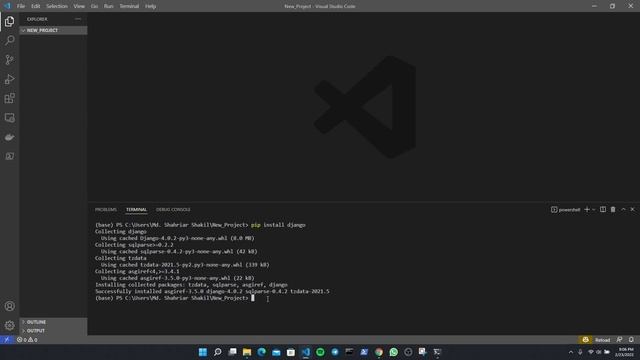Open the Windows Start button
The image size is (640, 360).
[x=203, y=352]
